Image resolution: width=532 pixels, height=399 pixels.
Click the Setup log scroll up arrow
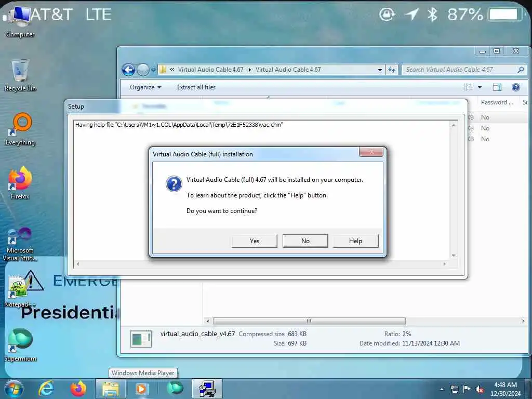[x=454, y=125]
